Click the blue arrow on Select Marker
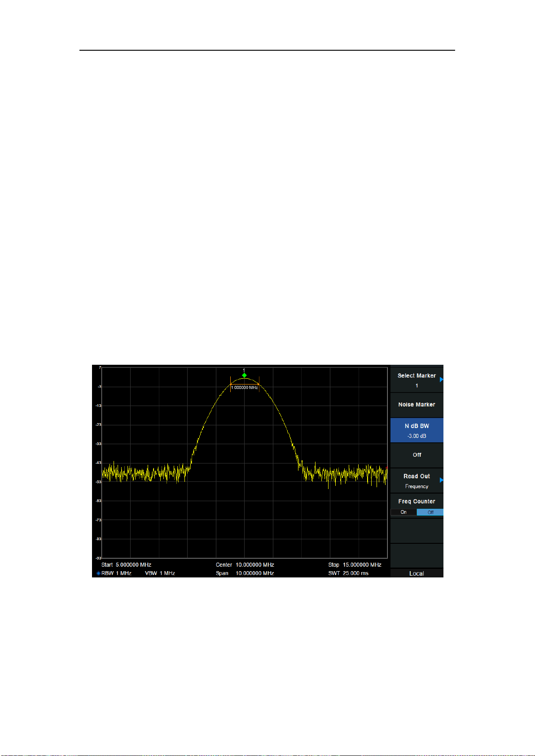This screenshot has width=535, height=756. [441, 380]
